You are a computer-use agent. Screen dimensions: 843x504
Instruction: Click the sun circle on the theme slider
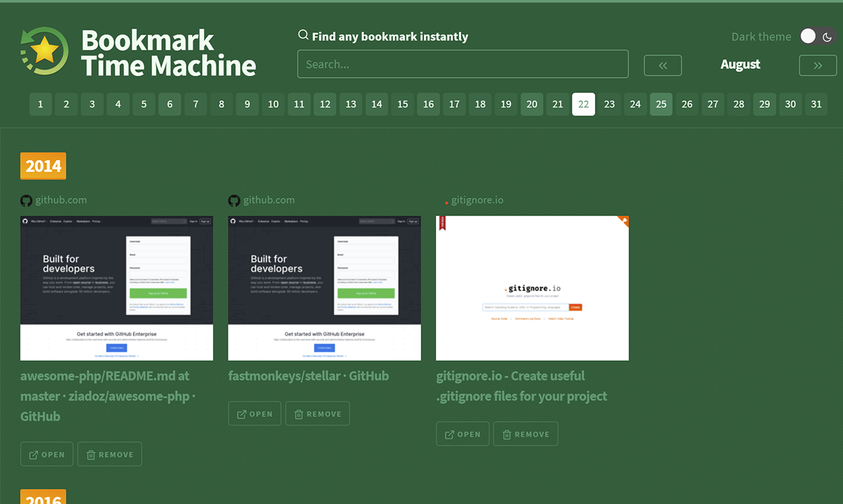click(808, 36)
